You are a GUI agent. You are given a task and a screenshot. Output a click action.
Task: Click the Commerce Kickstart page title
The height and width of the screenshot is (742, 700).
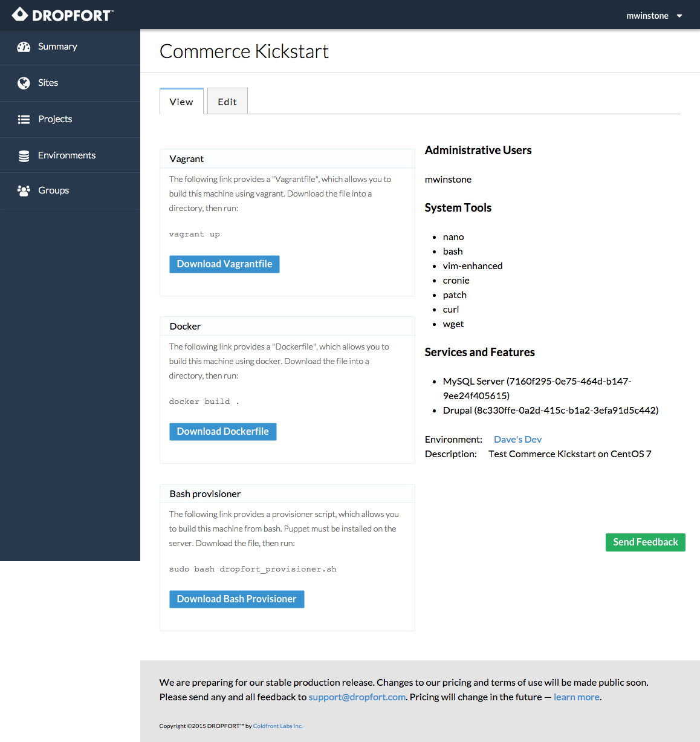pos(244,51)
